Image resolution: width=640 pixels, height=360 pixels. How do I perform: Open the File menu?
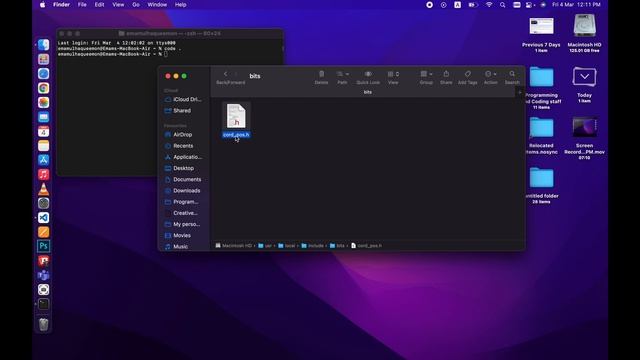tap(82, 4)
